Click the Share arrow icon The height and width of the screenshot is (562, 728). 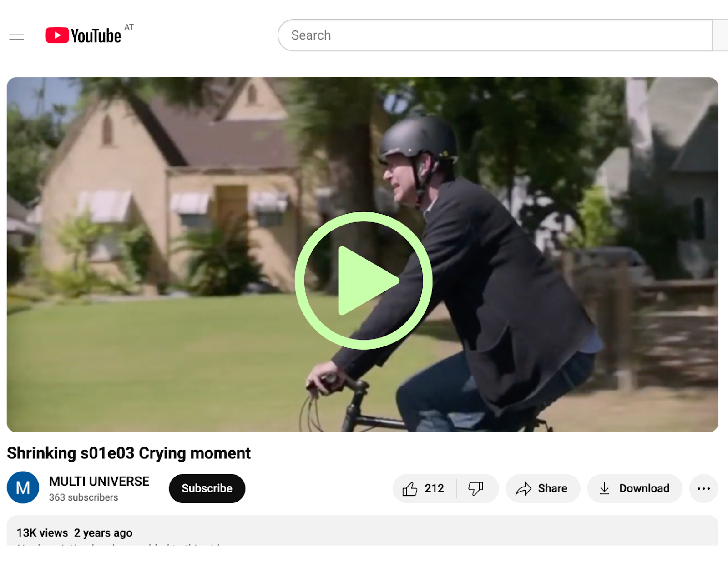pos(523,489)
